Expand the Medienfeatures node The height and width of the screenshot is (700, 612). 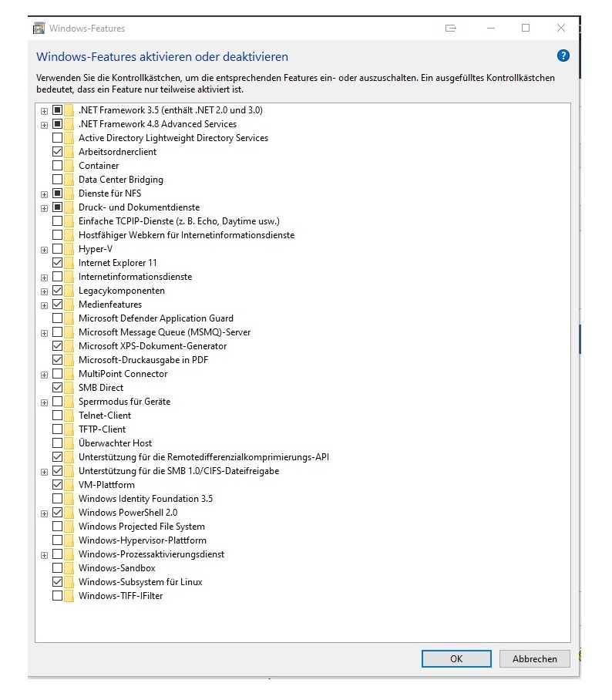coord(44,305)
